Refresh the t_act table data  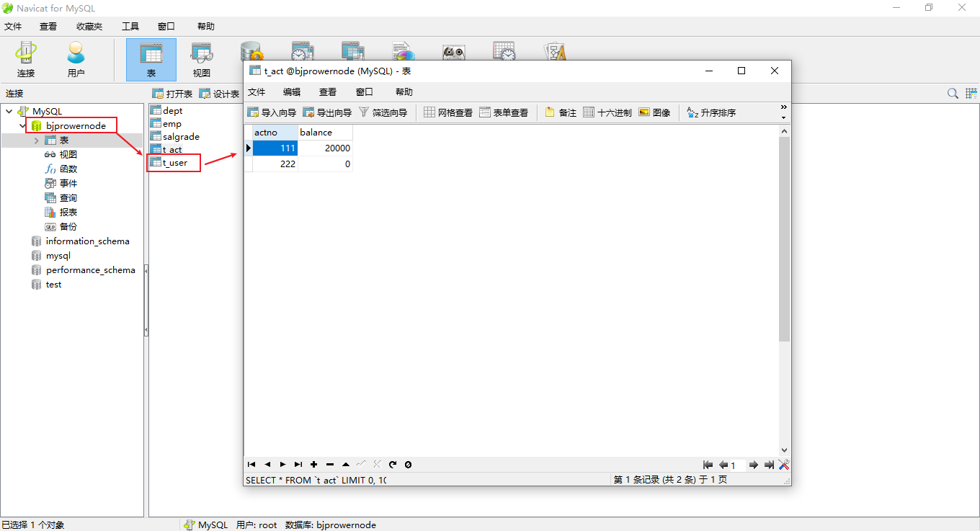point(393,465)
